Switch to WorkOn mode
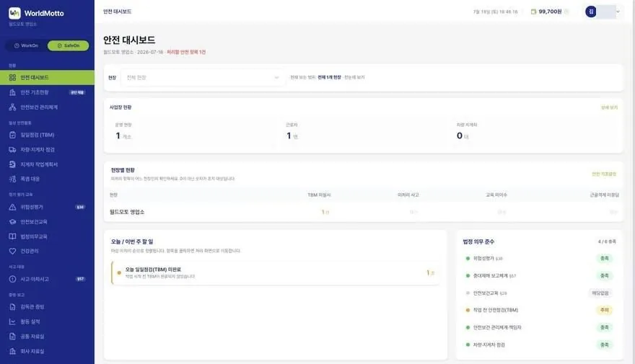This screenshot has height=364, width=635. click(x=26, y=45)
